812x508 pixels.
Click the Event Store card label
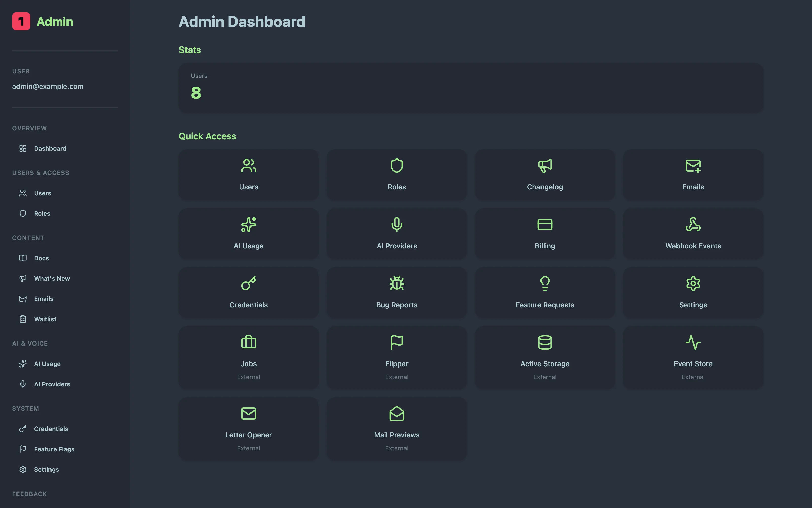tap(693, 364)
